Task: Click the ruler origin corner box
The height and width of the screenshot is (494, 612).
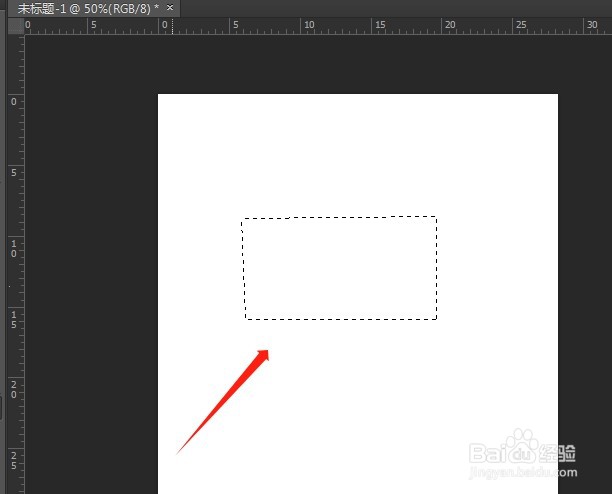Action: coord(16,26)
